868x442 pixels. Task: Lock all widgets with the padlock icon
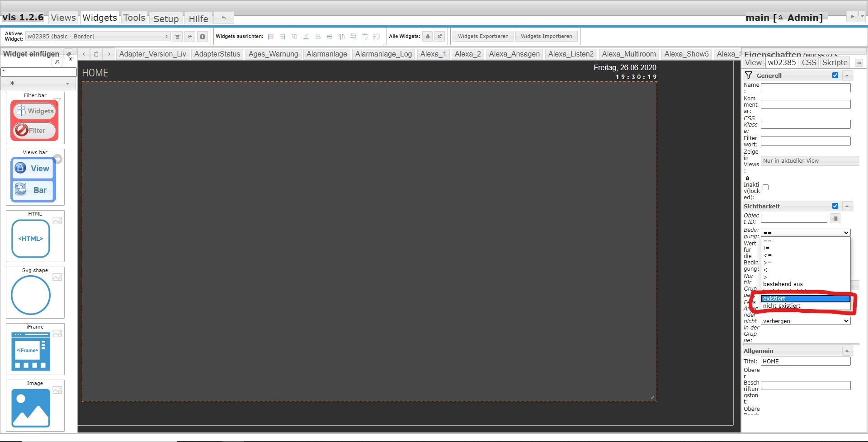click(x=428, y=36)
